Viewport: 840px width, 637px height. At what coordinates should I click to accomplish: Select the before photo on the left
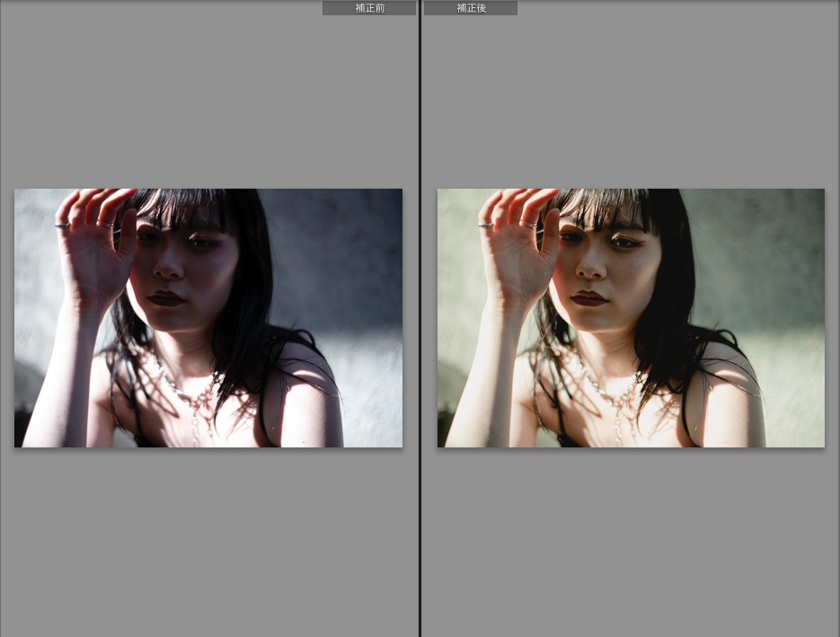pyautogui.click(x=208, y=318)
